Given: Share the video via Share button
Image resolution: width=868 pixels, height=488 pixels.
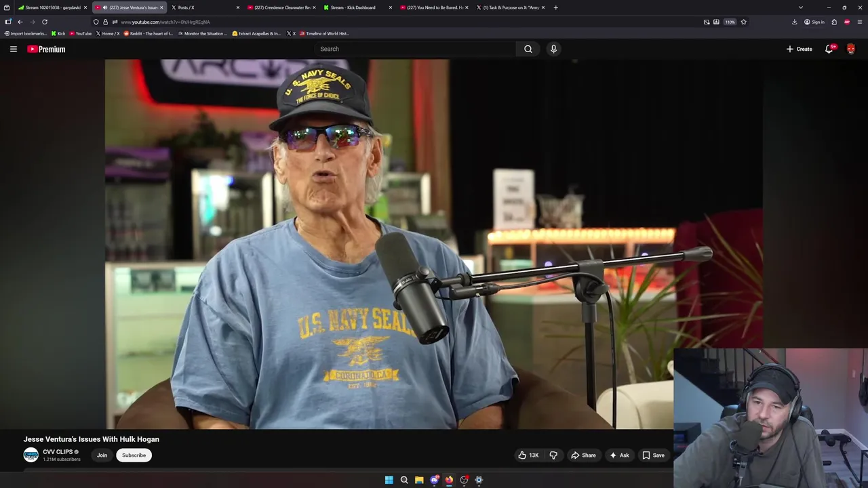Looking at the screenshot, I should 583,455.
